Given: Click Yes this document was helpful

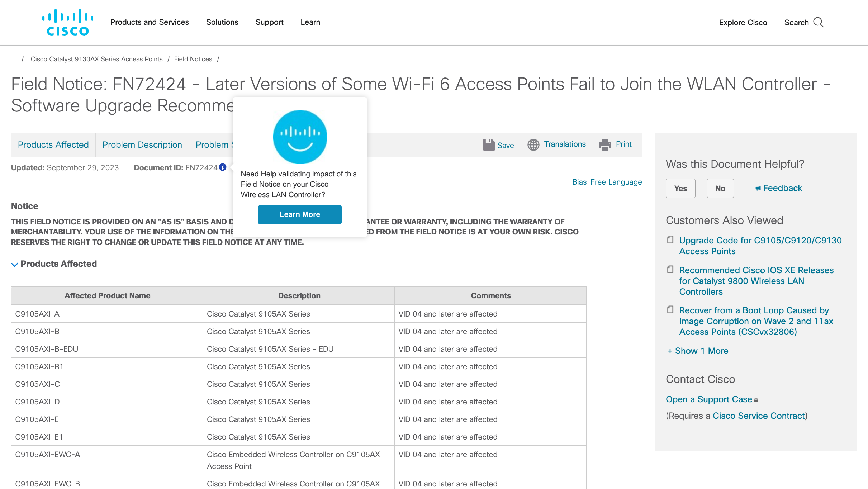Looking at the screenshot, I should [x=680, y=188].
